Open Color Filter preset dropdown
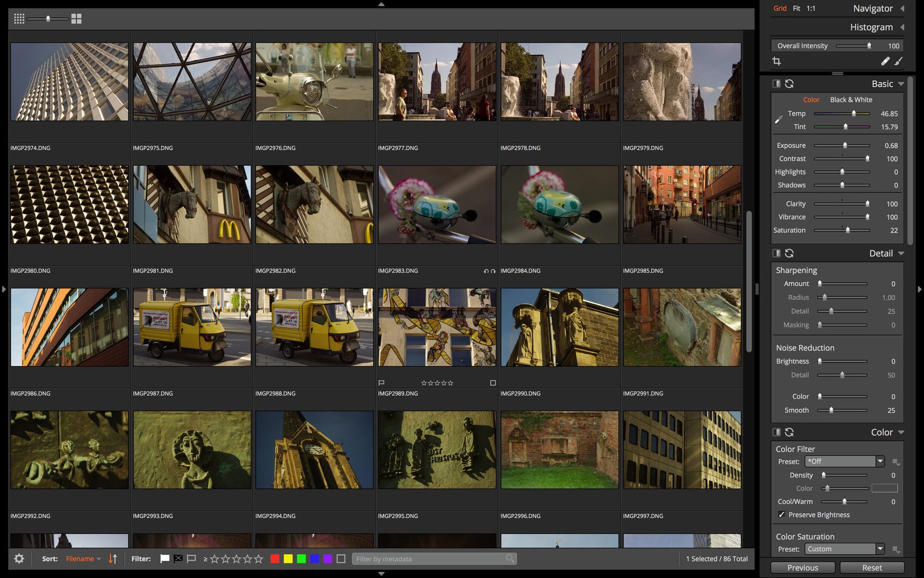The width and height of the screenshot is (924, 578). tap(844, 461)
